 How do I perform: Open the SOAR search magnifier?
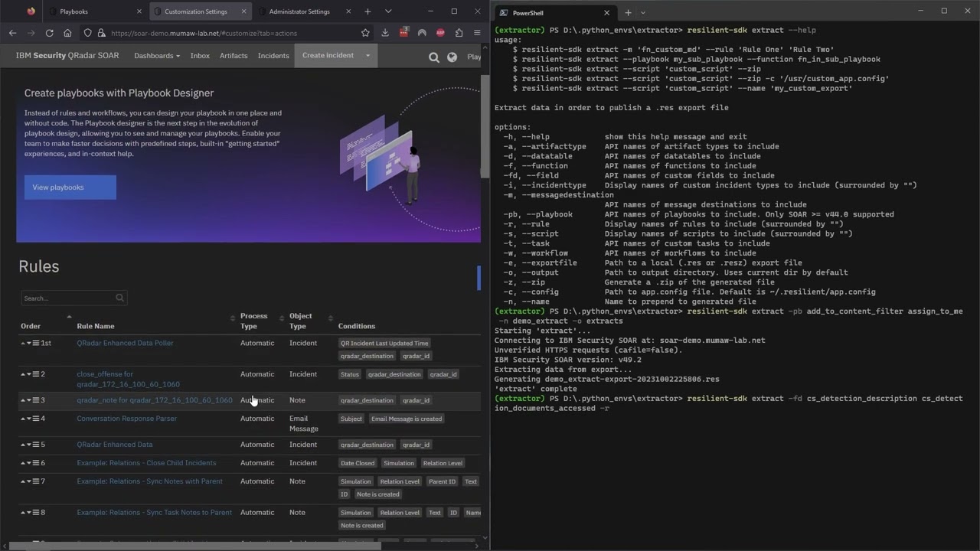(434, 57)
